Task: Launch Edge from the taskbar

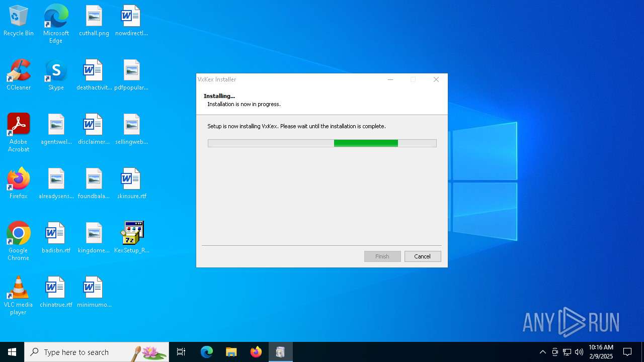Action: [207, 352]
